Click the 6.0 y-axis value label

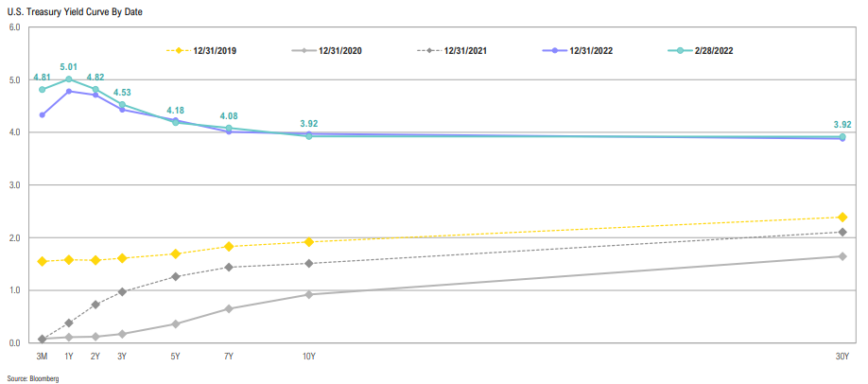14,27
